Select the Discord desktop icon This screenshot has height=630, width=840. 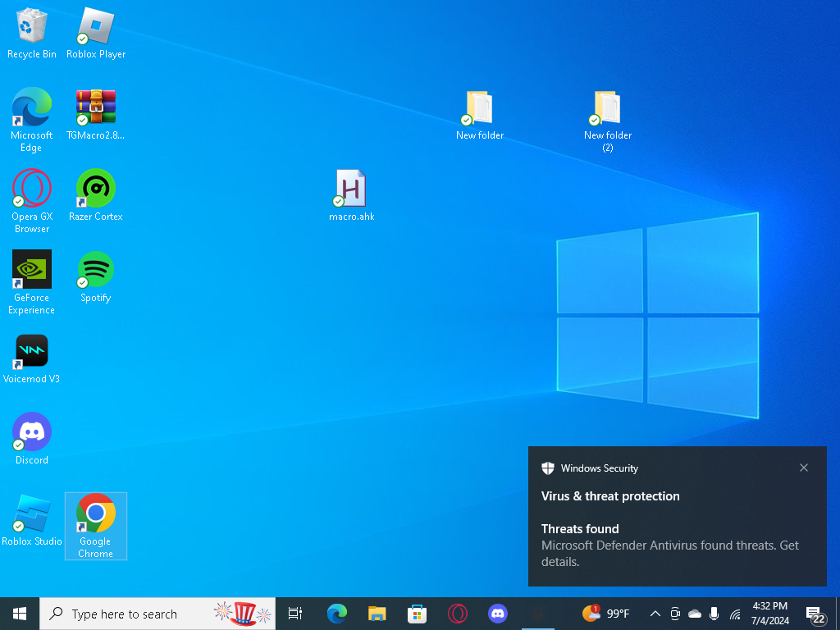32,440
